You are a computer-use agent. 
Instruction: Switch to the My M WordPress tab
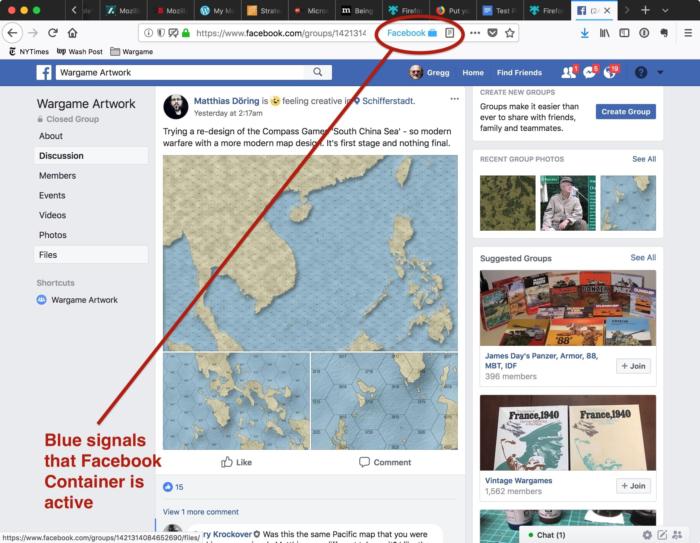click(x=217, y=10)
